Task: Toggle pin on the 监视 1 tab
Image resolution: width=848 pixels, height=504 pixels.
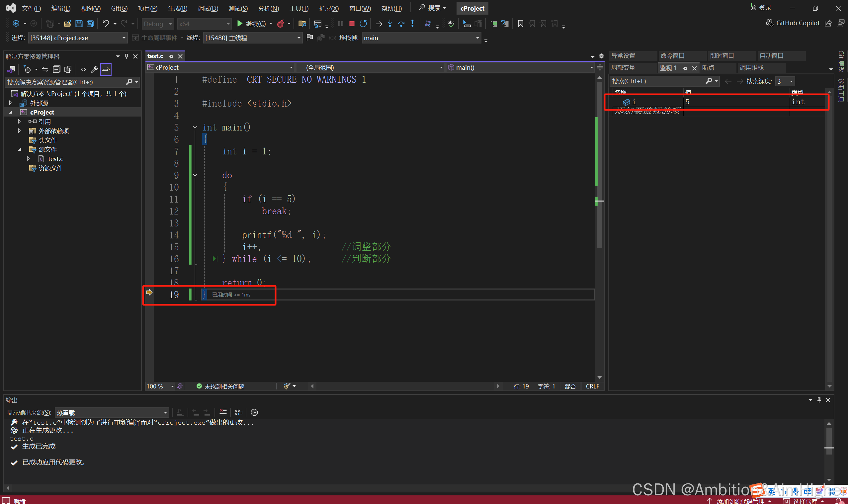Action: [x=685, y=68]
